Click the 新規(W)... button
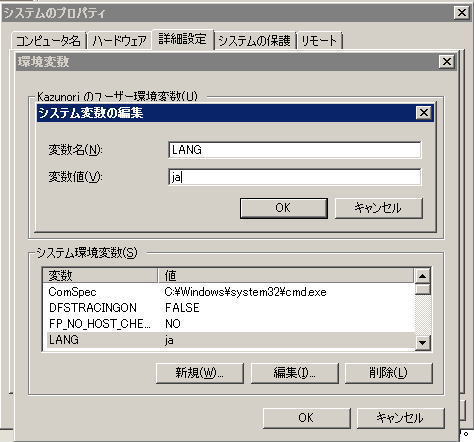The width and height of the screenshot is (474, 442). (200, 373)
